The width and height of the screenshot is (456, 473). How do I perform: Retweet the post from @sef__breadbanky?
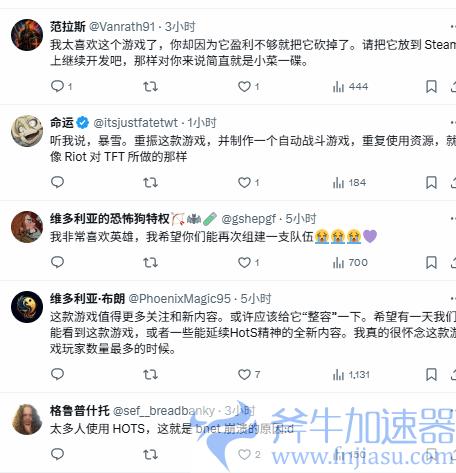coord(150,454)
